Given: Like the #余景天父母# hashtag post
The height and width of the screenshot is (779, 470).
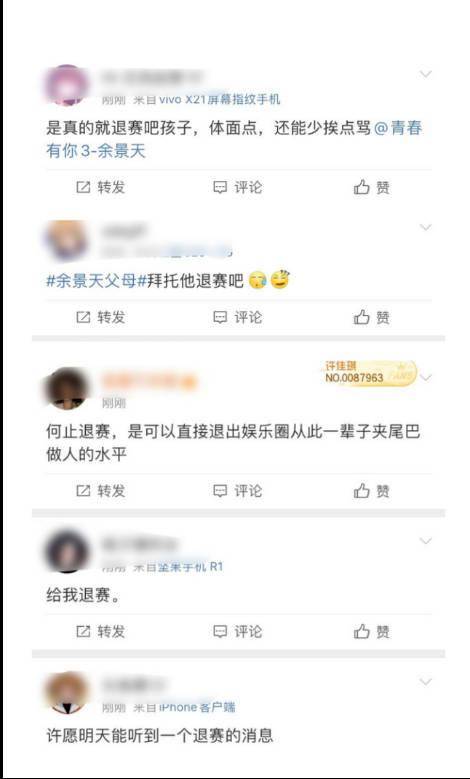Looking at the screenshot, I should pos(372,317).
